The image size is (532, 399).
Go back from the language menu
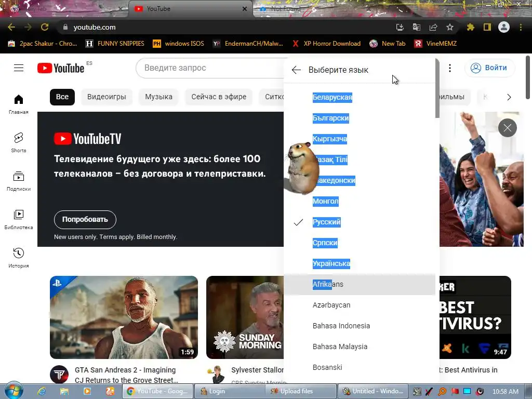point(296,70)
